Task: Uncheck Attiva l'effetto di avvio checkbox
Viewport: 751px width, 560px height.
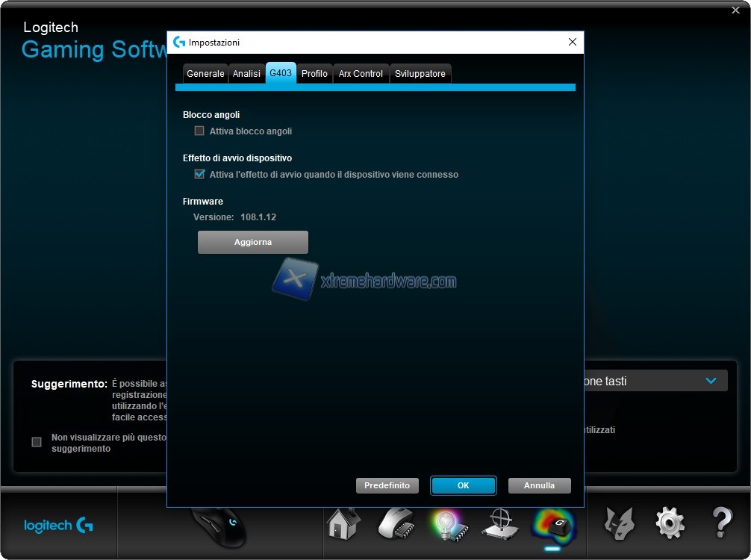Action: tap(199, 175)
